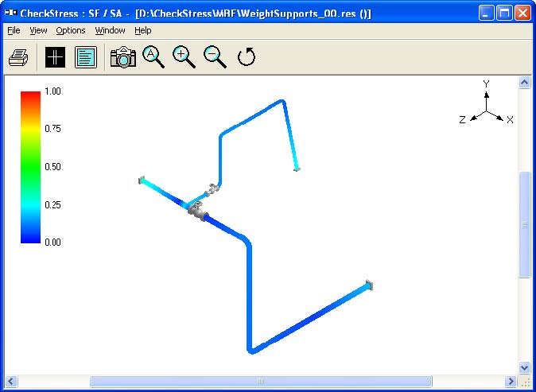Open the View menu
Viewport: 536px width, 392px height.
[x=38, y=30]
